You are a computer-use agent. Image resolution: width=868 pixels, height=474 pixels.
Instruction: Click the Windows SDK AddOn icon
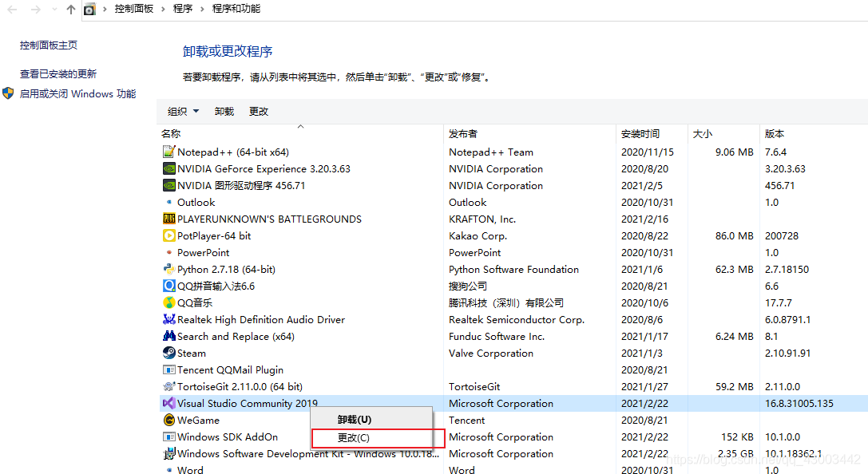(x=168, y=436)
